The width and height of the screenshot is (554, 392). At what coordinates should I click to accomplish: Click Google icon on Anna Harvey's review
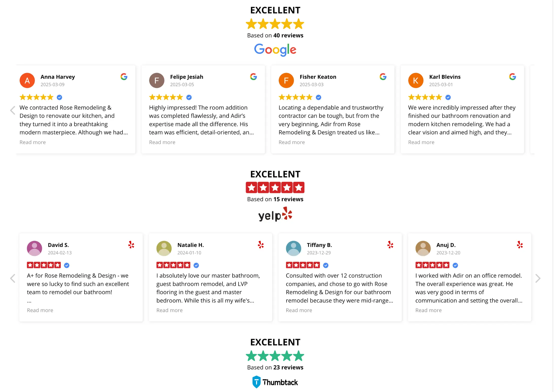coord(124,77)
